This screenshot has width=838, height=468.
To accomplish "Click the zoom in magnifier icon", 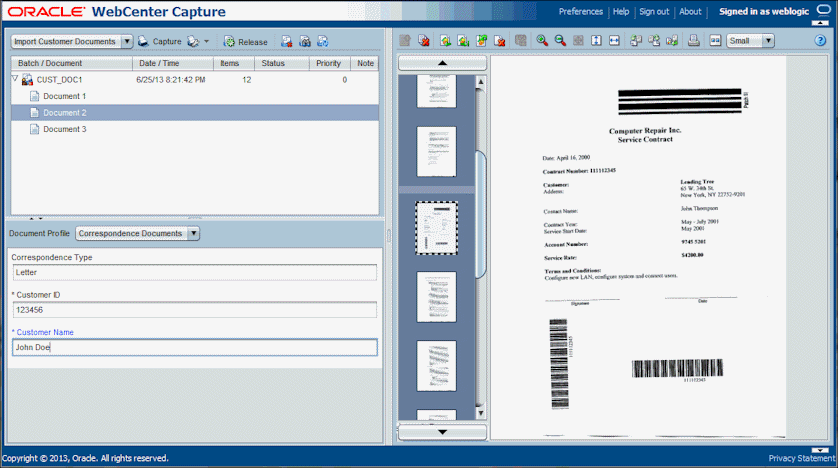I will 542,41.
